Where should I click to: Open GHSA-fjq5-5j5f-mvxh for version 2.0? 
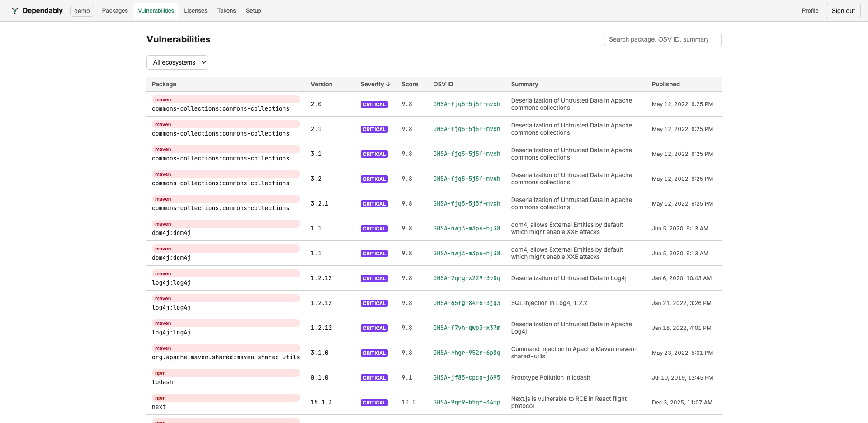[x=467, y=104]
